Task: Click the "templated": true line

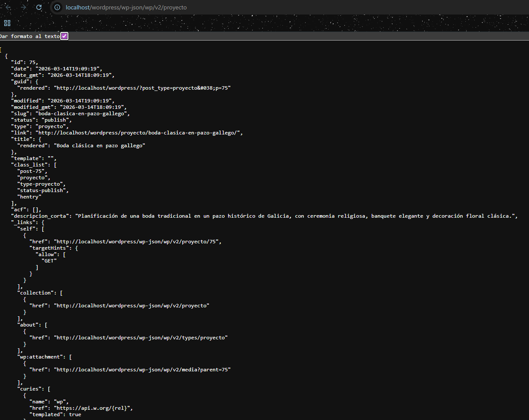Action: [x=55, y=414]
